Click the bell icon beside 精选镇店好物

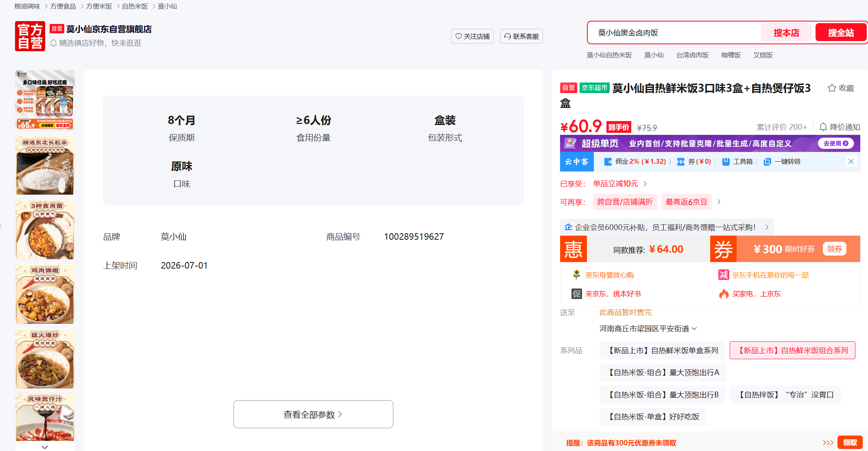point(53,43)
